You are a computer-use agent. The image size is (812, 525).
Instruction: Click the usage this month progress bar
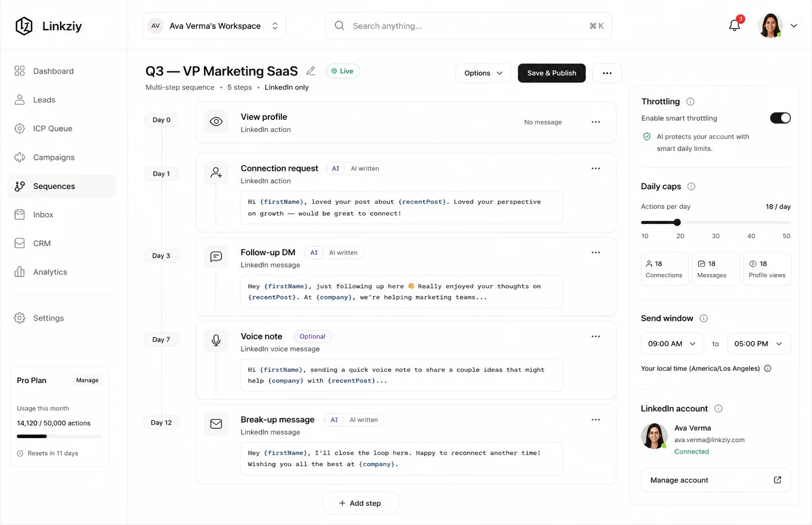59,436
